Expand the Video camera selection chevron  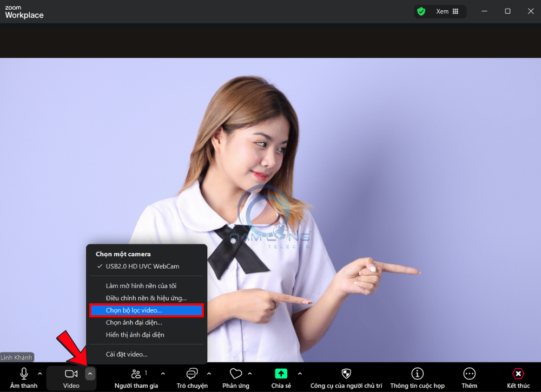90,373
